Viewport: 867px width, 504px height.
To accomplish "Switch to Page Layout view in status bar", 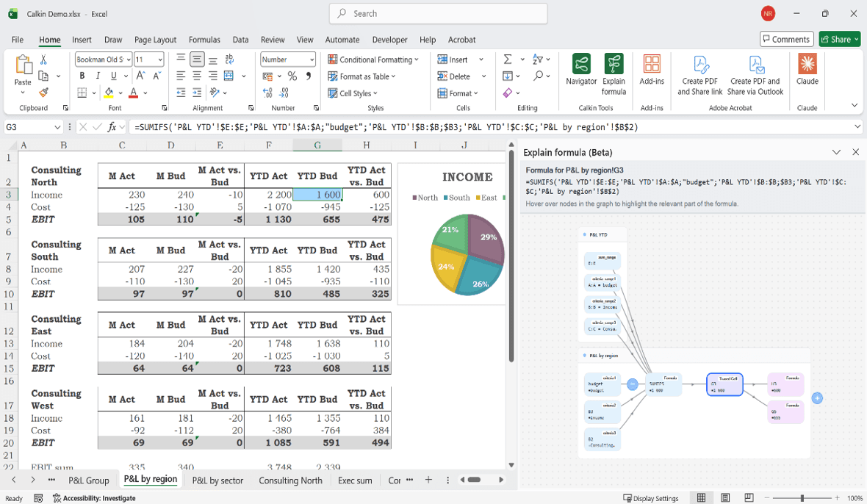I will pos(725,498).
